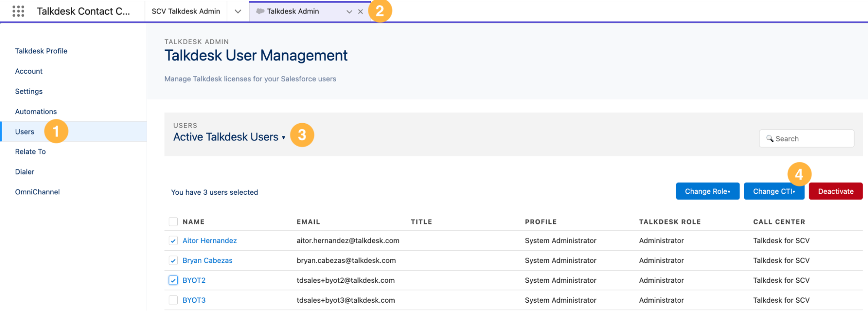Open the Change Role dropdown button
The height and width of the screenshot is (311, 868).
click(x=707, y=191)
